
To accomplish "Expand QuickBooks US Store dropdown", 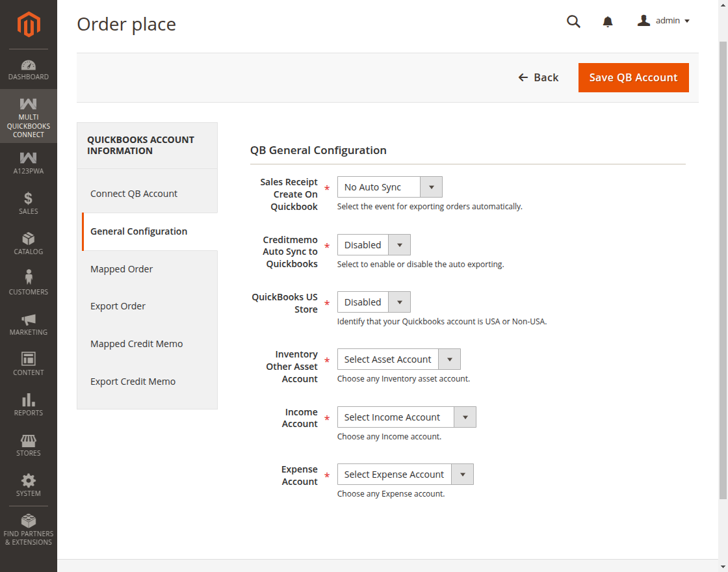I will 374,302.
